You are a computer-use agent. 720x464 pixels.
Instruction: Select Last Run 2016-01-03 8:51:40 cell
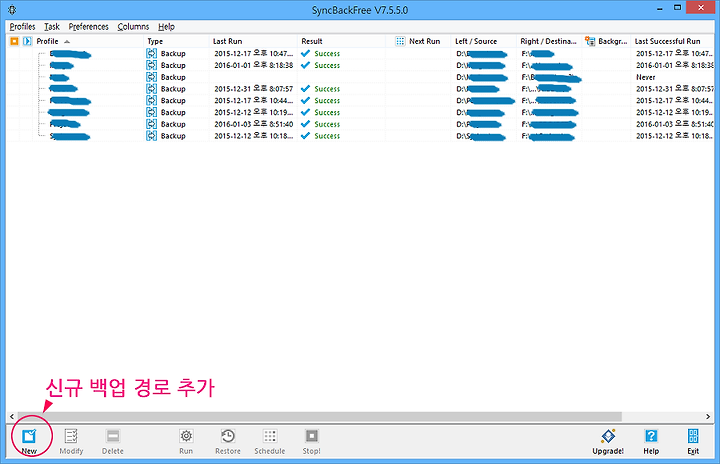(253, 124)
